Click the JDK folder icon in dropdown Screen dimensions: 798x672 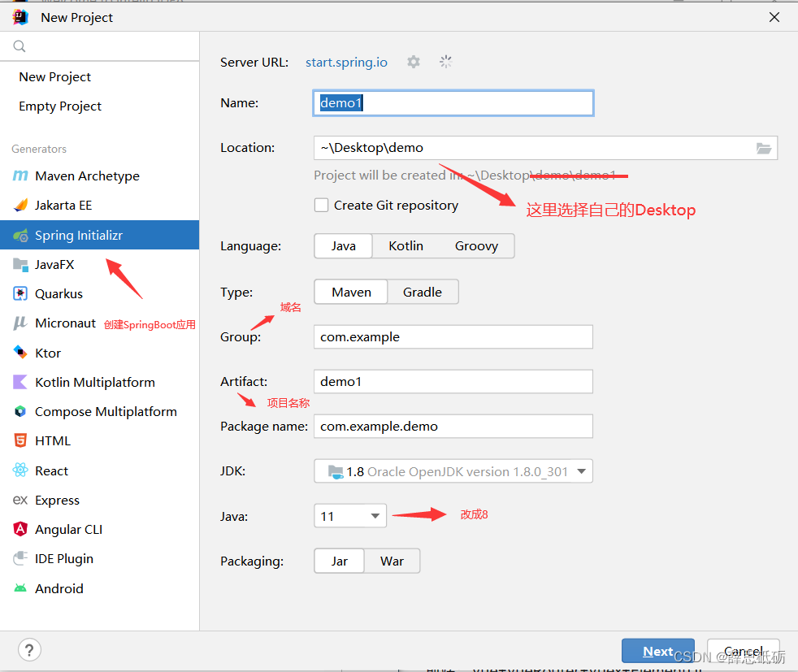coord(336,471)
